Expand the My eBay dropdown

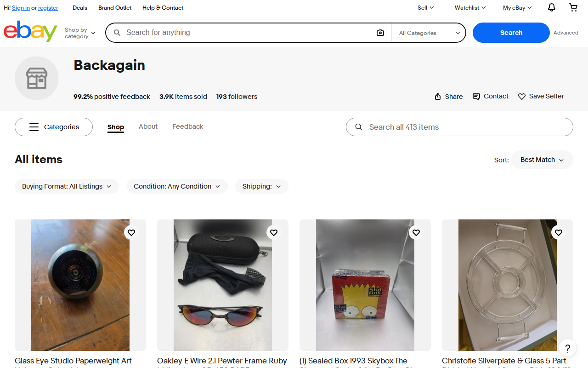tap(517, 8)
